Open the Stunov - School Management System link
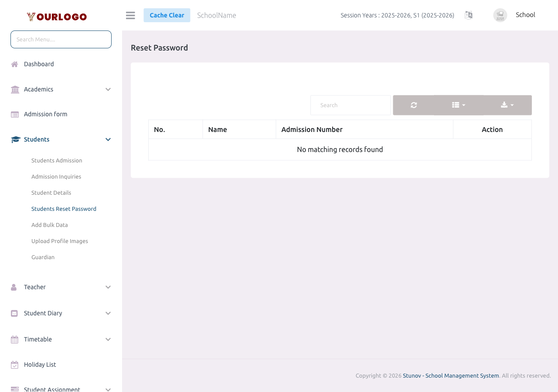Screen dimensions: 558x392 click(451, 375)
